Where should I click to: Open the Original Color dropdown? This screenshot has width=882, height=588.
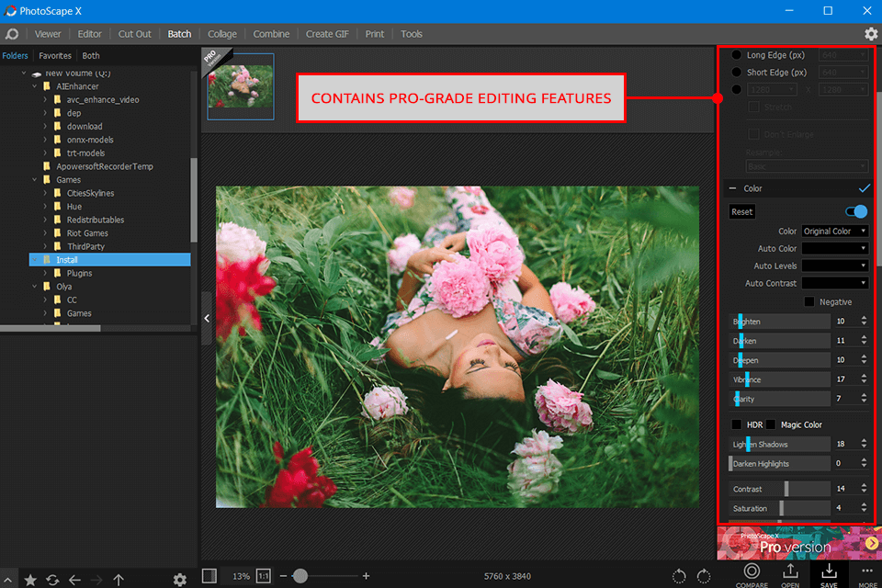point(834,231)
